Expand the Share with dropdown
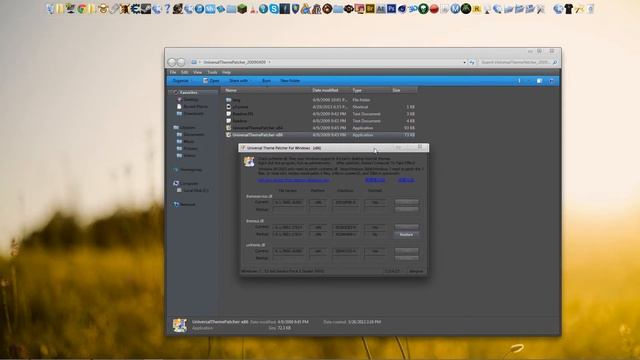This screenshot has width=640, height=360. 240,81
